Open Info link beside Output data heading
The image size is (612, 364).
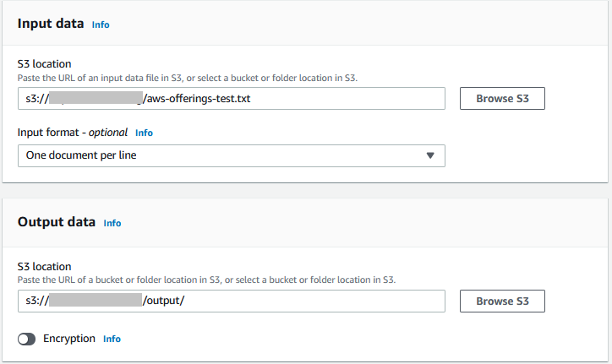112,223
